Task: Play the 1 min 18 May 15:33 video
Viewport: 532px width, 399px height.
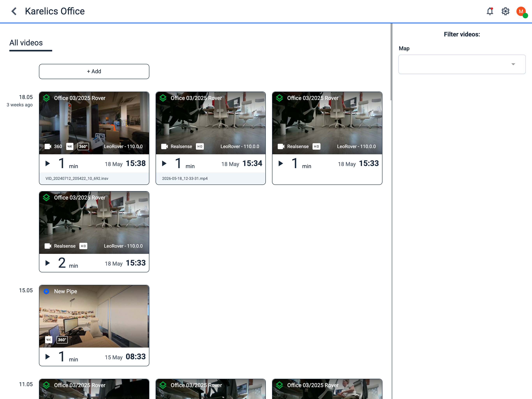Action: [281, 164]
